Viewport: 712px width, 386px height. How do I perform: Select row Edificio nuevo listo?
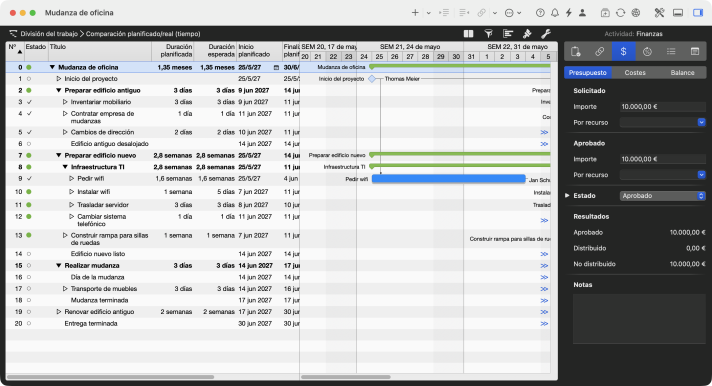tap(153, 254)
